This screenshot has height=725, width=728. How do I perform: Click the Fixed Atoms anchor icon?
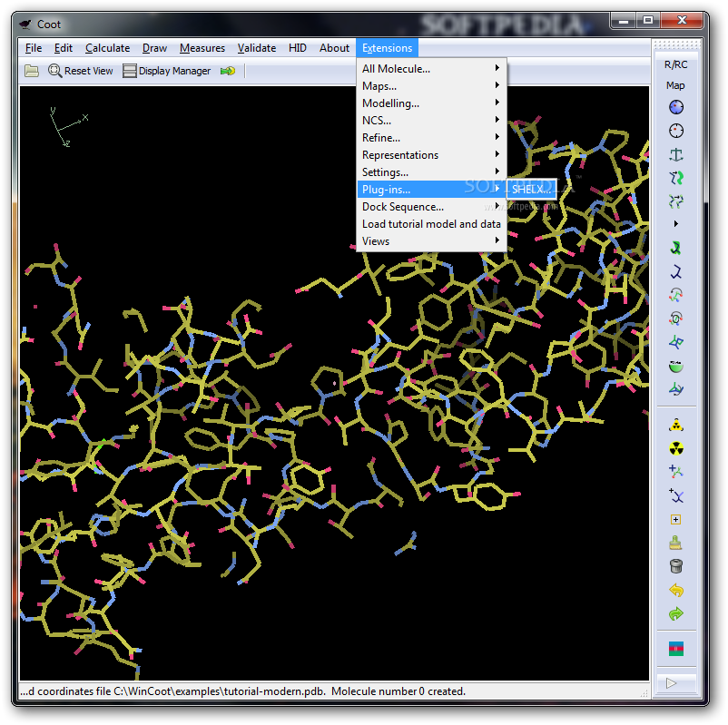click(x=676, y=154)
